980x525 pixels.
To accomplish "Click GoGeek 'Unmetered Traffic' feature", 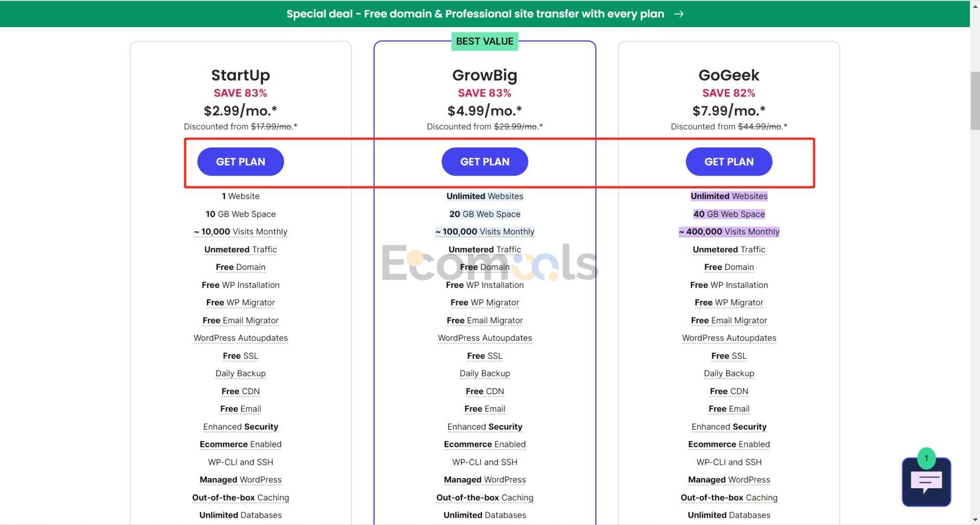I will [729, 249].
